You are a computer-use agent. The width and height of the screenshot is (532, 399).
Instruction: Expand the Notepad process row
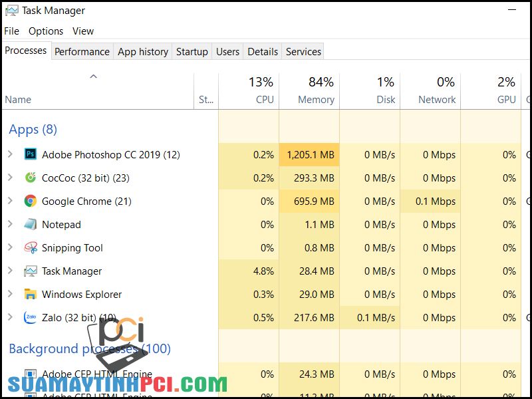coord(10,224)
